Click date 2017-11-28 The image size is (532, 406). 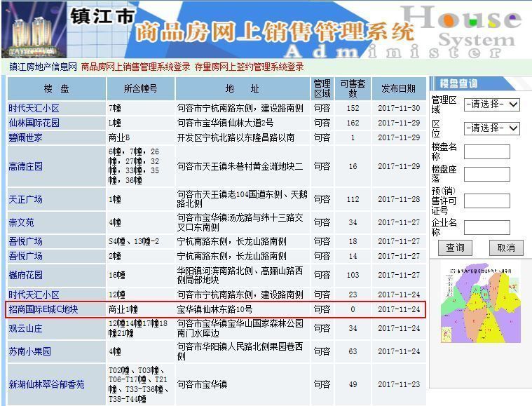click(x=399, y=199)
